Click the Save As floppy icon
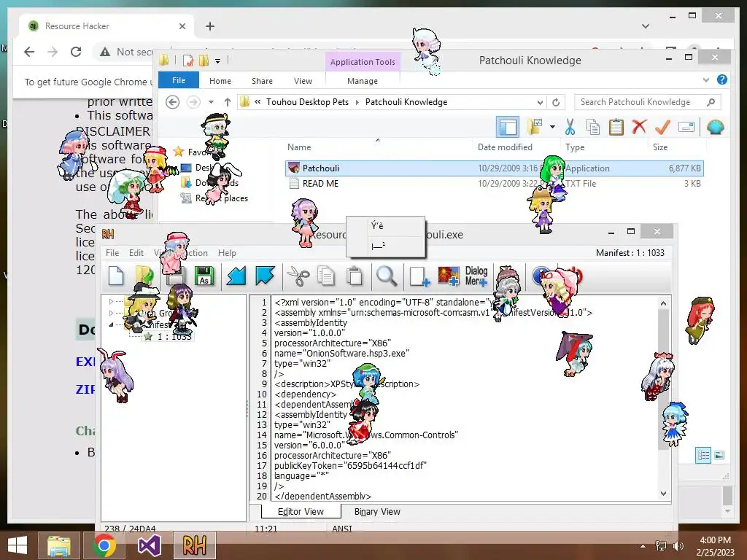The width and height of the screenshot is (747, 560). (x=204, y=276)
